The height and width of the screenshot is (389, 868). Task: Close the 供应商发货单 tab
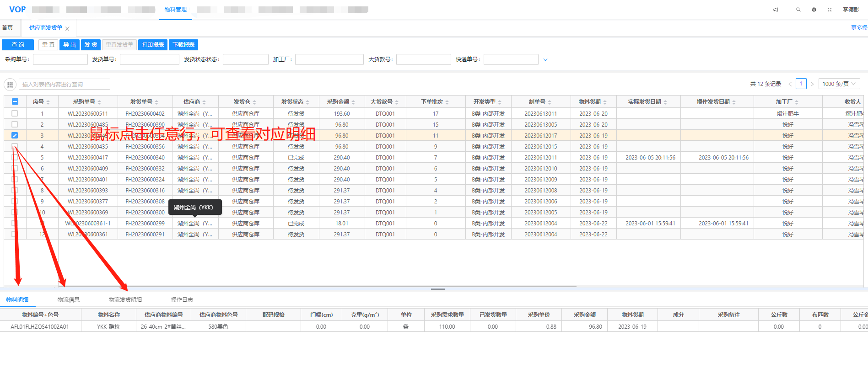67,29
